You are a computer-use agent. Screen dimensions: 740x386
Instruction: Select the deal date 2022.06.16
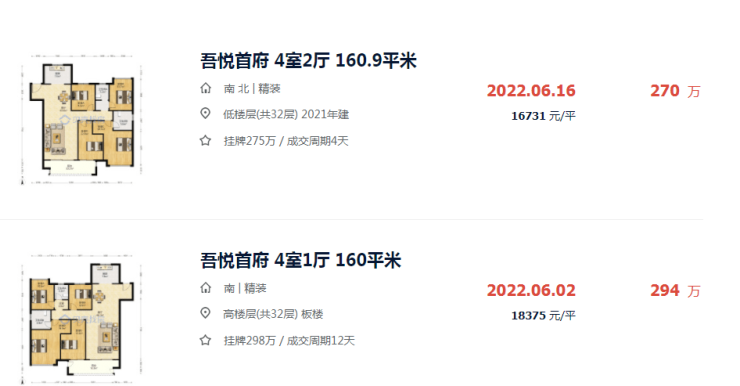pos(531,91)
